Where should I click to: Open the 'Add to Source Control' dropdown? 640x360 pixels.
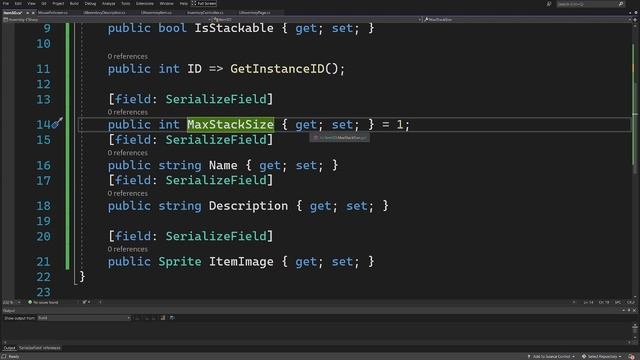(x=551, y=357)
